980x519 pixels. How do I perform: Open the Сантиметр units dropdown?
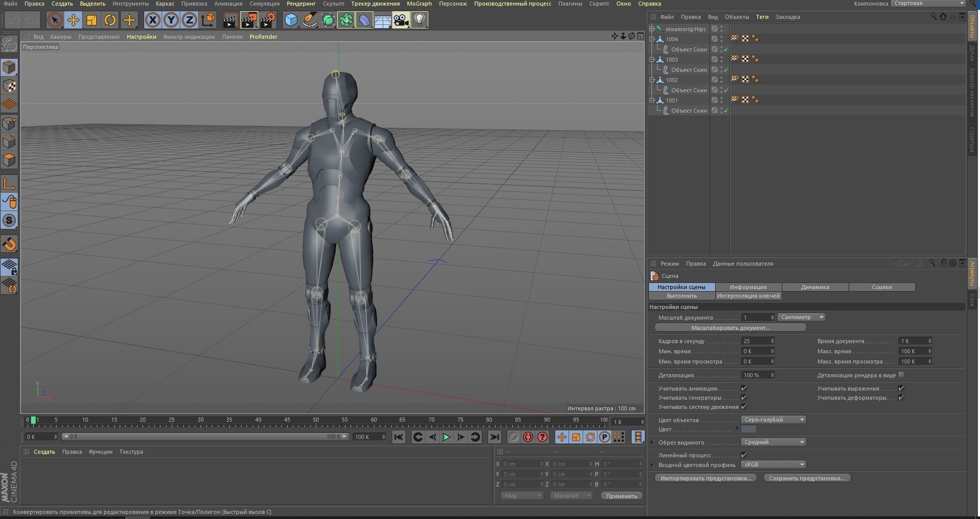pyautogui.click(x=801, y=317)
